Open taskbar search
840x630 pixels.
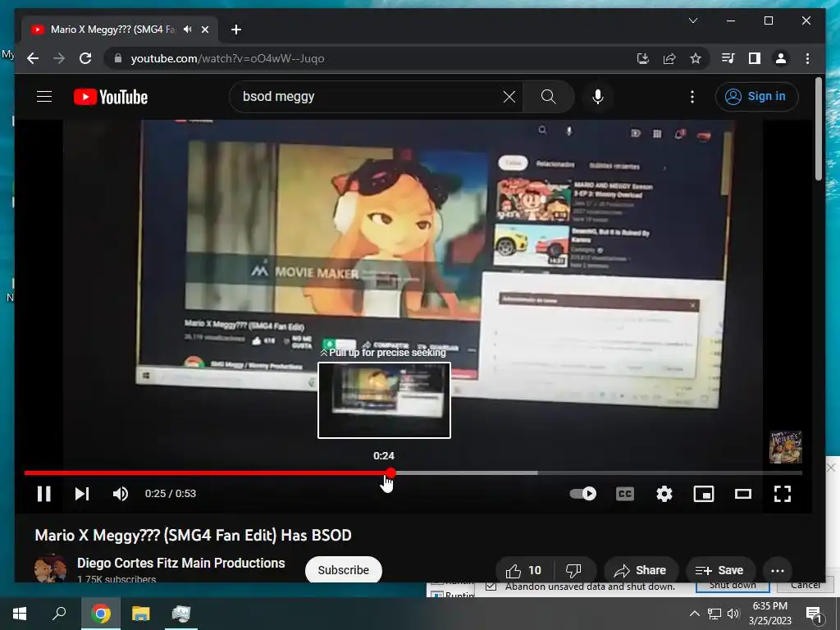click(59, 614)
